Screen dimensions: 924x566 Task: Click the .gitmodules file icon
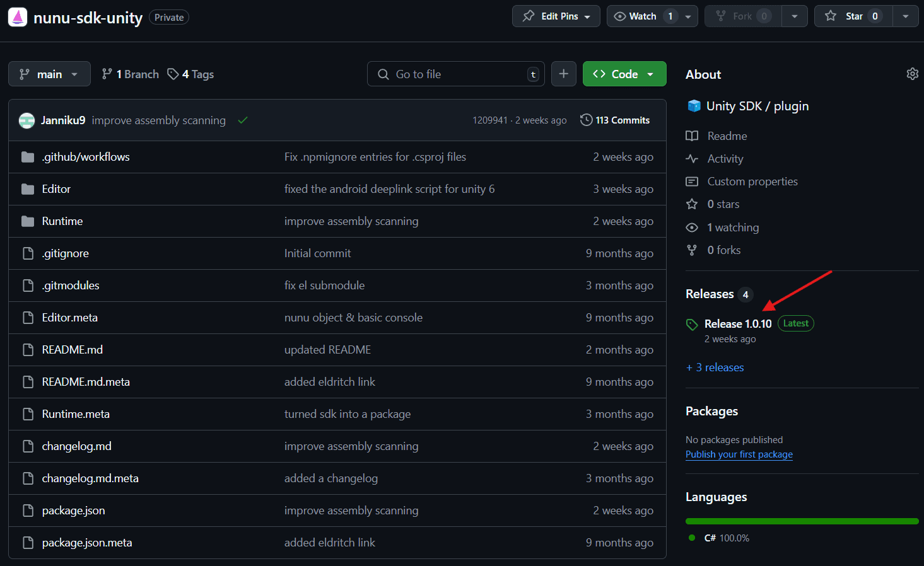[28, 286]
